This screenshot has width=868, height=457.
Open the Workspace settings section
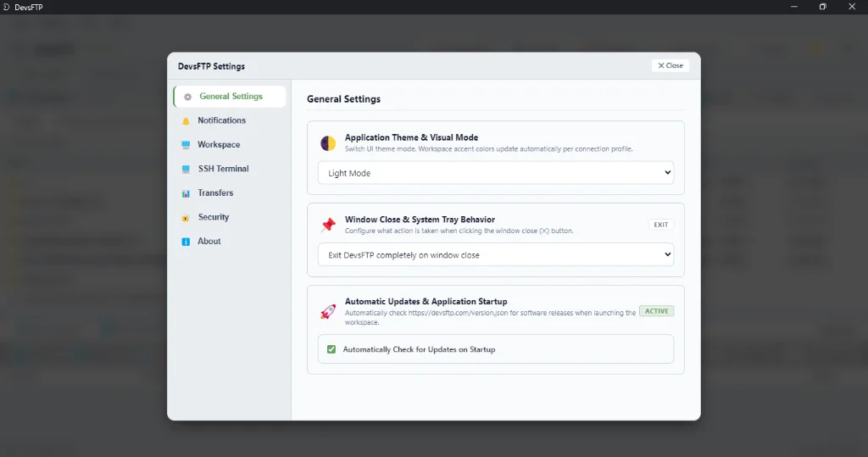tap(230, 145)
